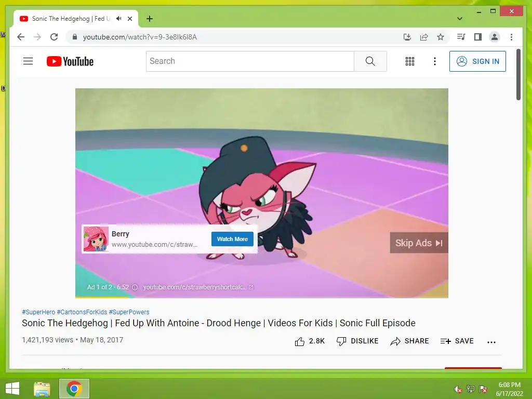Click the DISLIKE thumbs down

(357, 341)
